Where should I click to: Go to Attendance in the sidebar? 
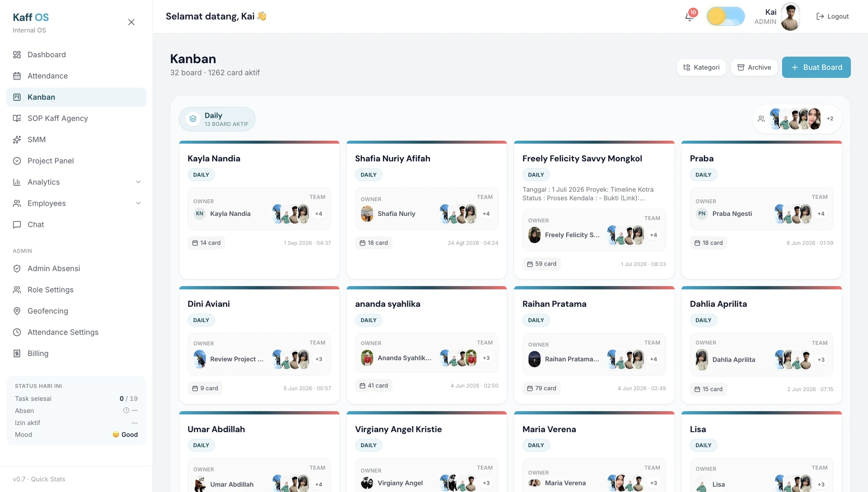click(76, 76)
